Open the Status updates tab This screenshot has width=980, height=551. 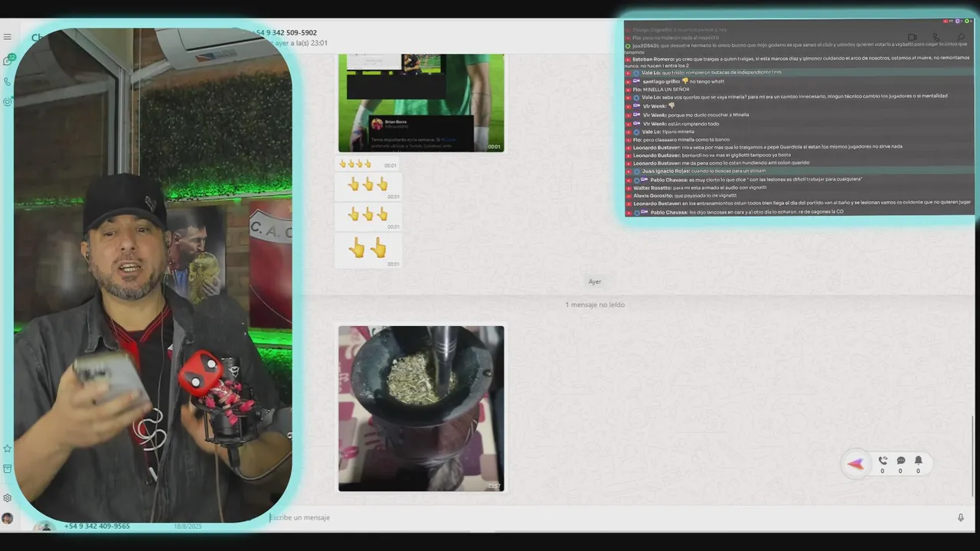click(8, 102)
